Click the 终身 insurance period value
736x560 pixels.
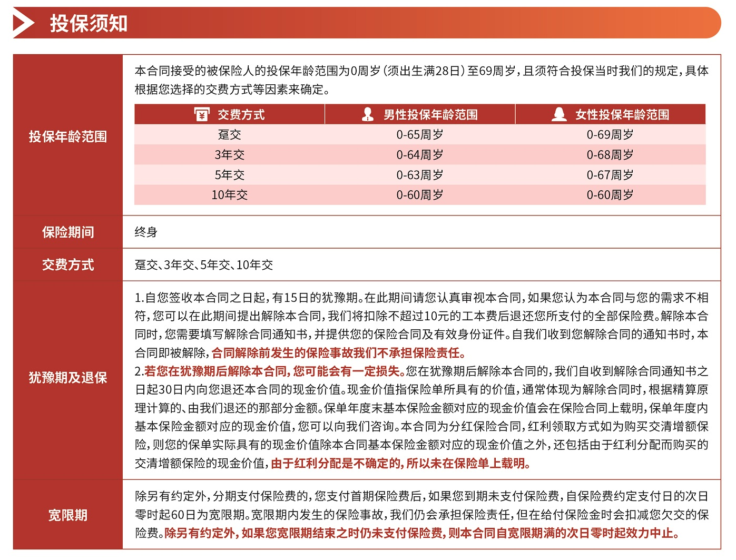pos(146,232)
